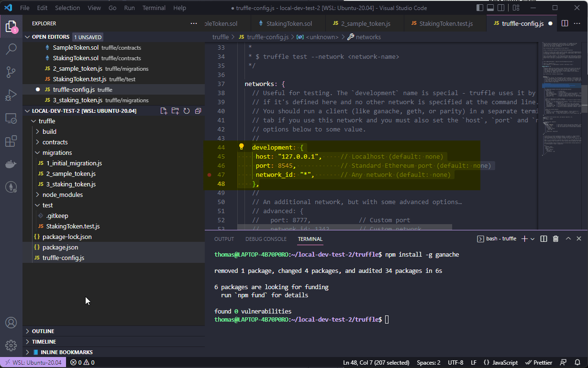
Task: Collapse the migrations folder
Action: (53, 152)
